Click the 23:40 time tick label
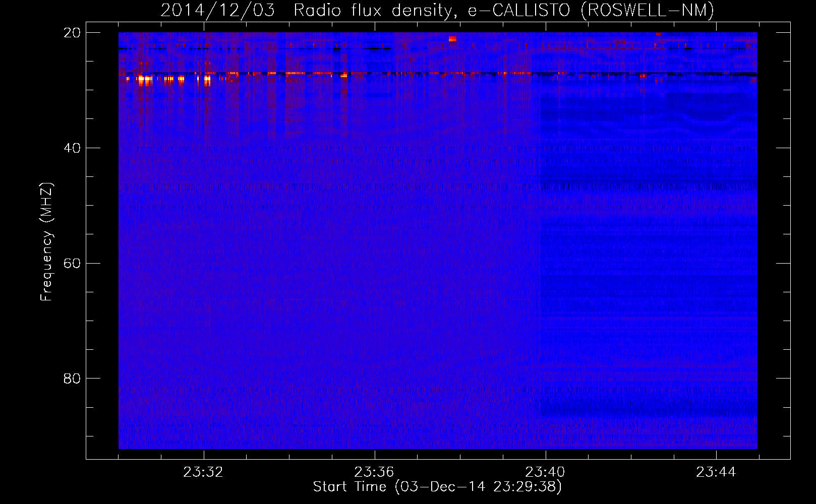816x504 pixels. click(545, 472)
